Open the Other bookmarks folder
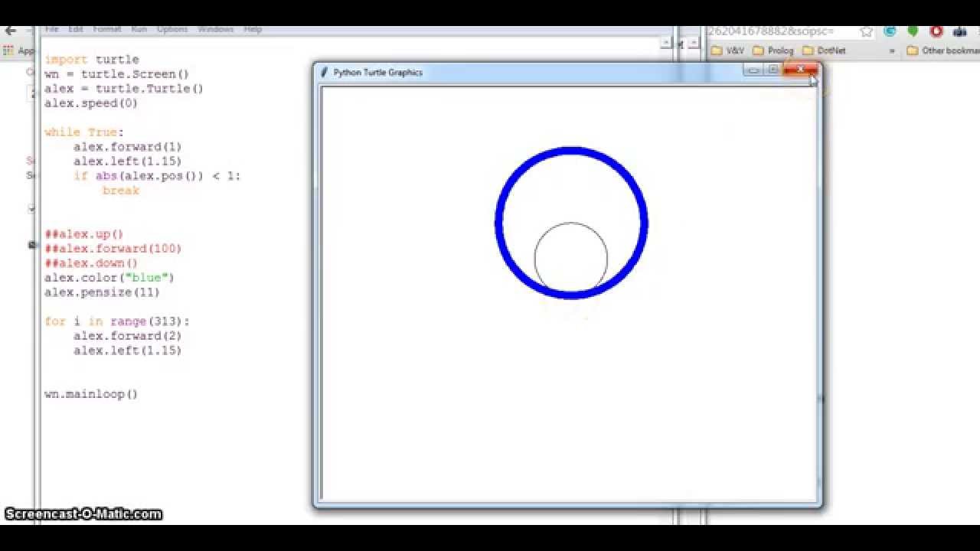980x551 pixels. coord(942,51)
